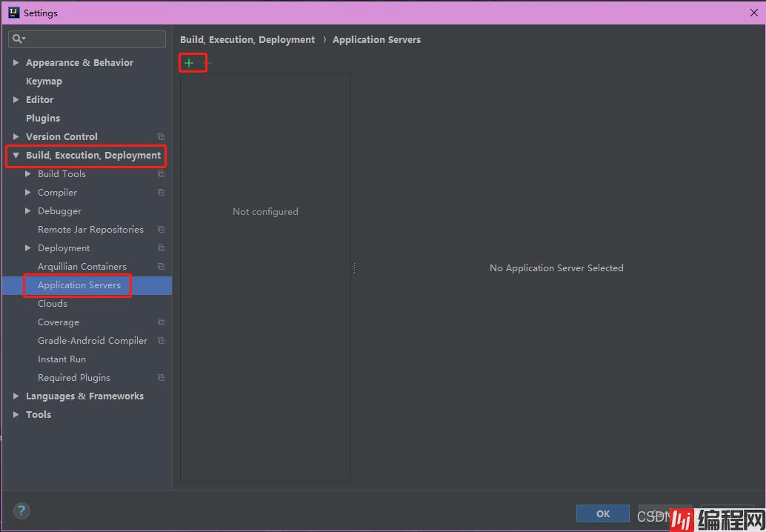
Task: Open the Clouds settings page
Action: 53,304
